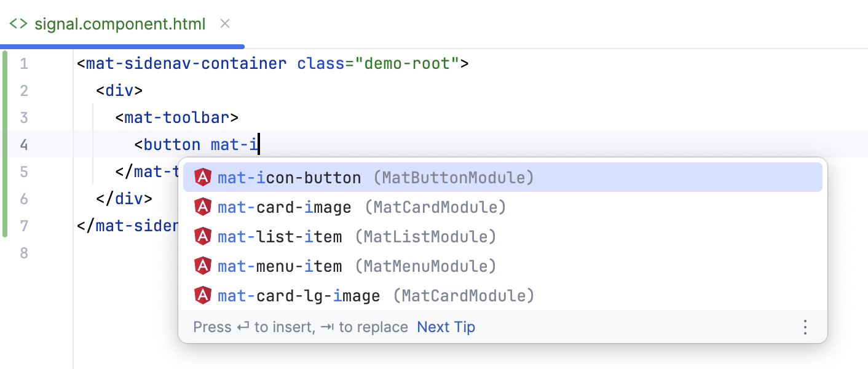This screenshot has width=868, height=369.
Task: Click the MatButtonModule module label
Action: click(455, 177)
